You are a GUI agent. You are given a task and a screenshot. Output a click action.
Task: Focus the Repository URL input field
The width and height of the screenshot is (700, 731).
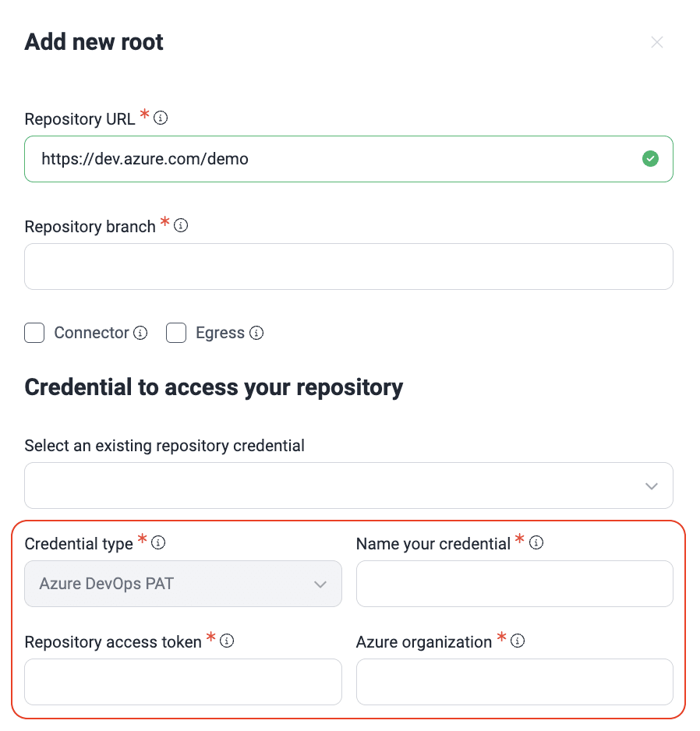(349, 159)
